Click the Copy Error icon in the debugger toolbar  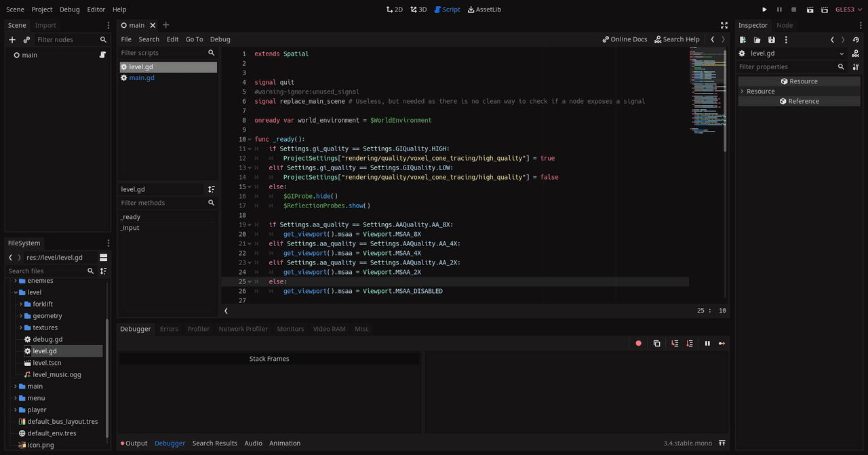[x=656, y=343]
